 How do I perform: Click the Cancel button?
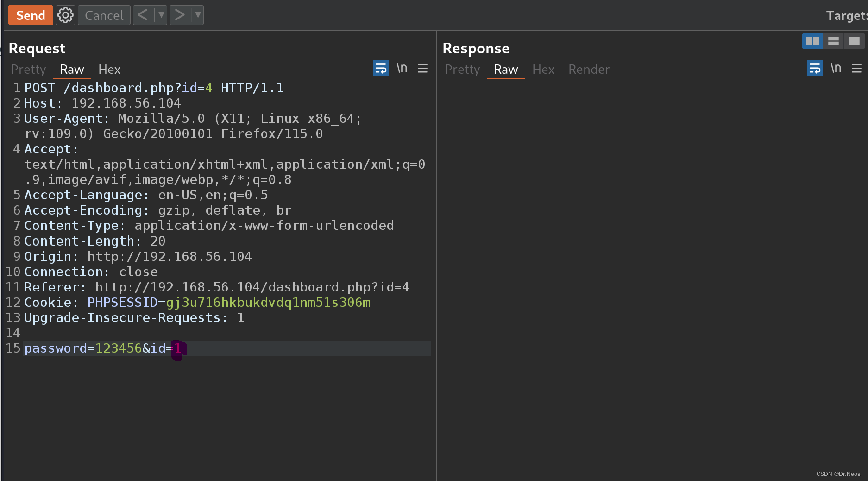click(x=104, y=15)
